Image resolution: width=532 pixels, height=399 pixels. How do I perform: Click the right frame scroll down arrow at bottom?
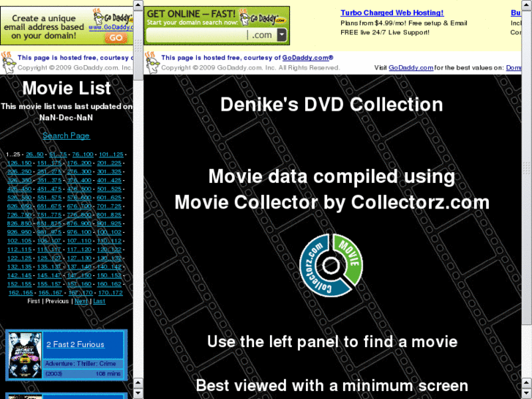point(527,394)
